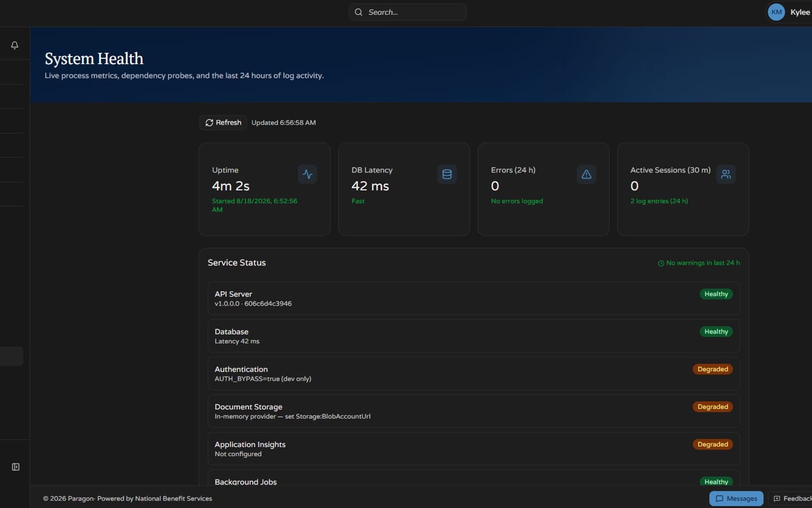Click the Refresh button

pos(223,122)
